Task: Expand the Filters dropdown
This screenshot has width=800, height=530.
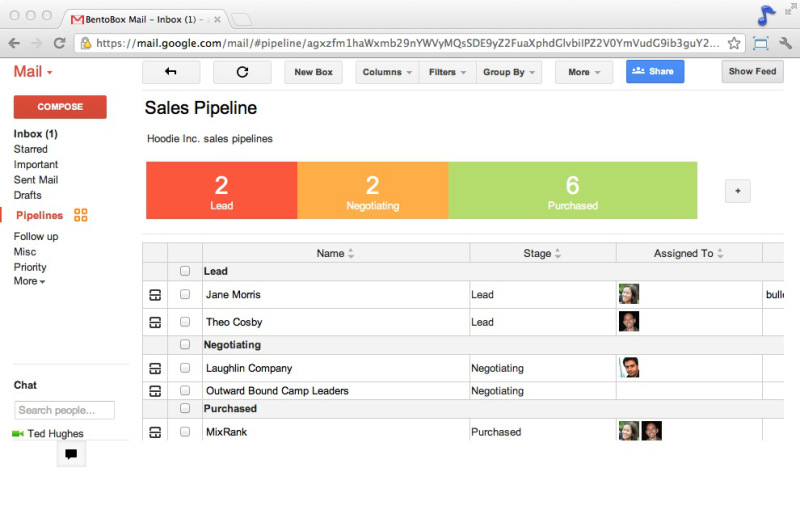Action: 448,72
